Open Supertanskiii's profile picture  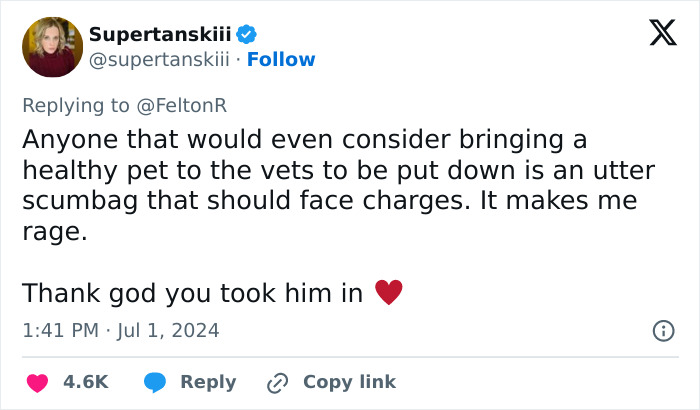pos(52,47)
